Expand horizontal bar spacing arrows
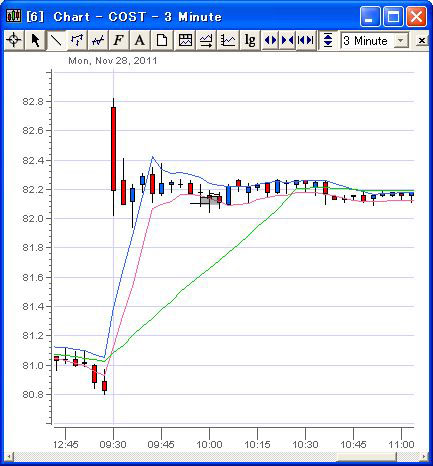The width and height of the screenshot is (433, 466). [x=270, y=41]
